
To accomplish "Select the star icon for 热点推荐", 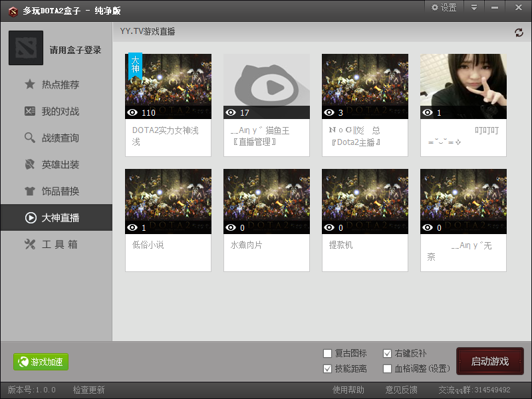I will (30, 84).
